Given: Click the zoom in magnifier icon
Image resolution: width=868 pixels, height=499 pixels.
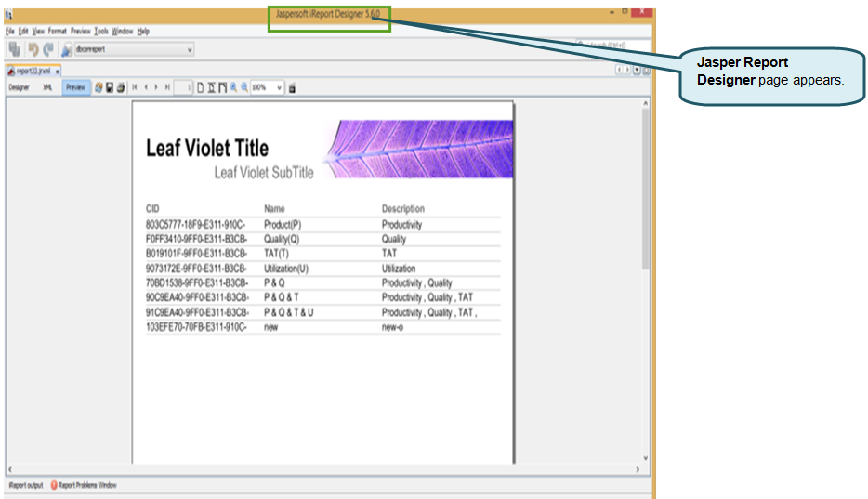Looking at the screenshot, I should click(233, 87).
